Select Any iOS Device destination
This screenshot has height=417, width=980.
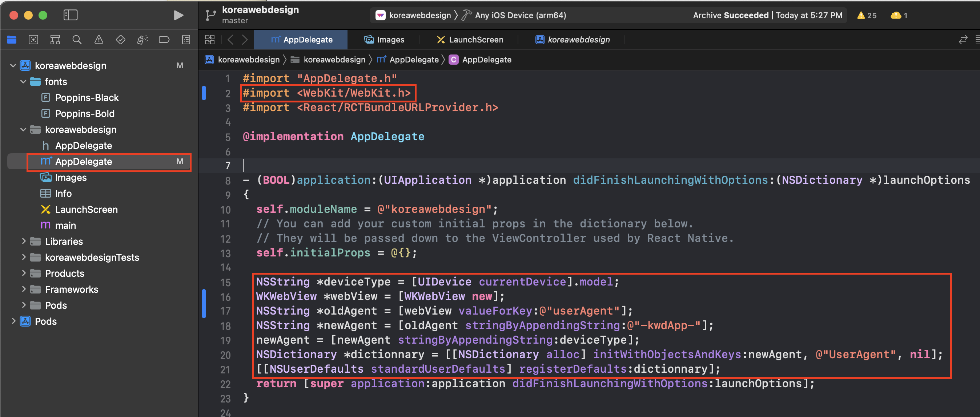click(x=520, y=15)
